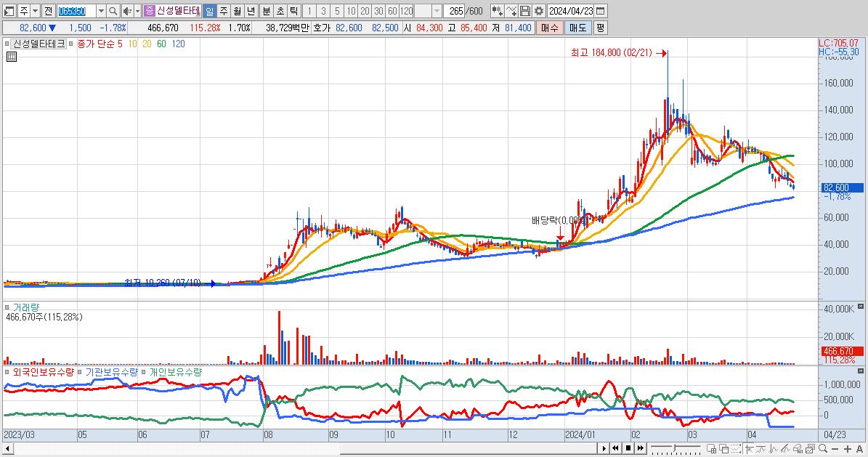The height and width of the screenshot is (457, 868).
Task: Click the fast-forward button in bottom bar
Action: pyautogui.click(x=641, y=448)
